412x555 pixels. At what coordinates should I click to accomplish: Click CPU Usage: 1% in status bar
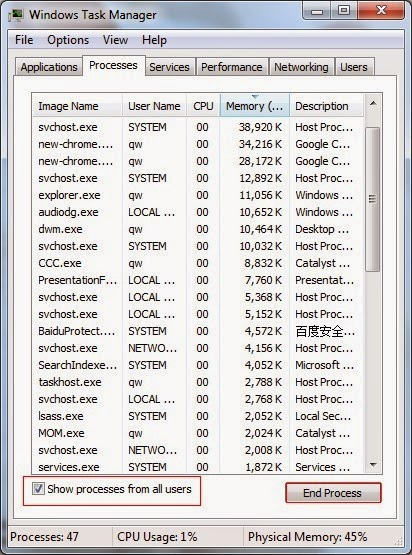pos(157,536)
